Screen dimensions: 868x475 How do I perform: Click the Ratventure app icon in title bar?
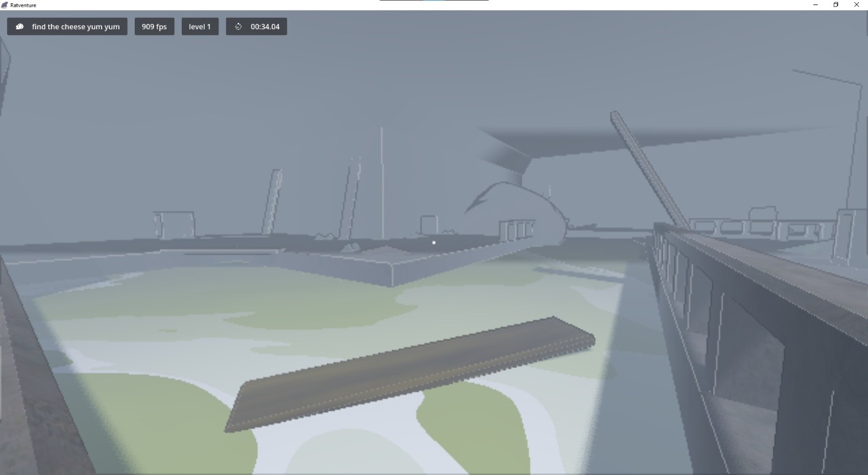pyautogui.click(x=5, y=5)
